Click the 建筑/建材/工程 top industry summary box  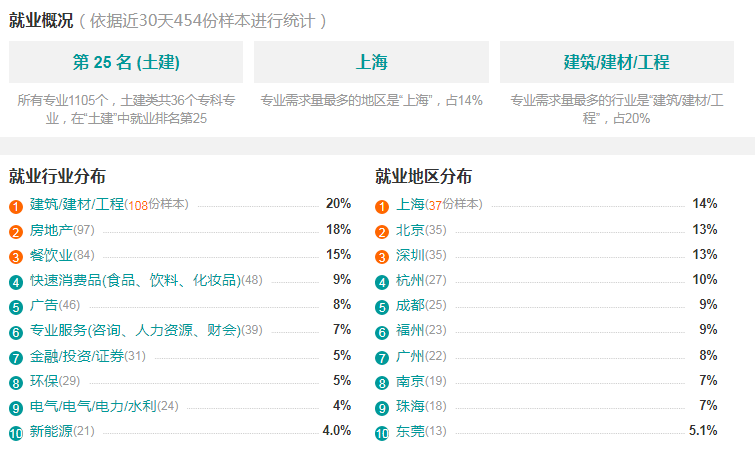[x=617, y=62]
